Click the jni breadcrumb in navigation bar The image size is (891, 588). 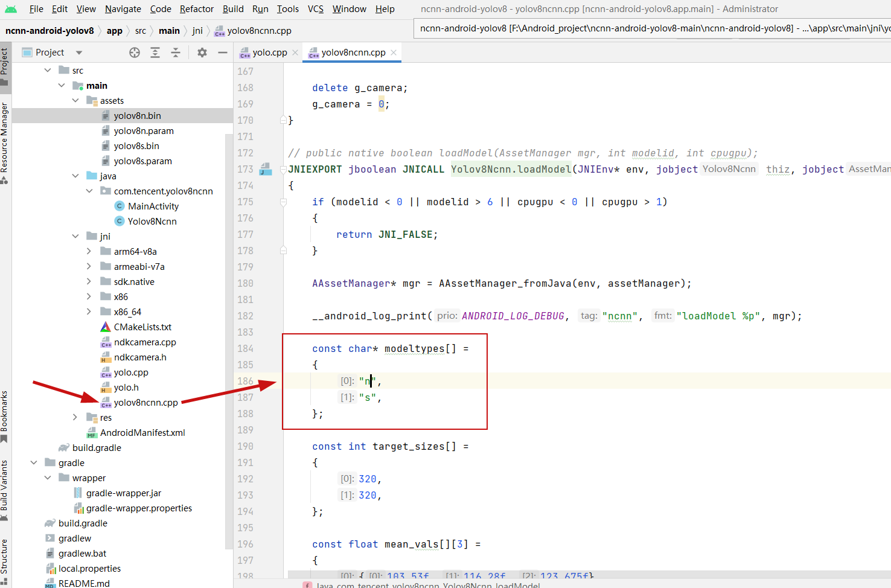(x=197, y=31)
